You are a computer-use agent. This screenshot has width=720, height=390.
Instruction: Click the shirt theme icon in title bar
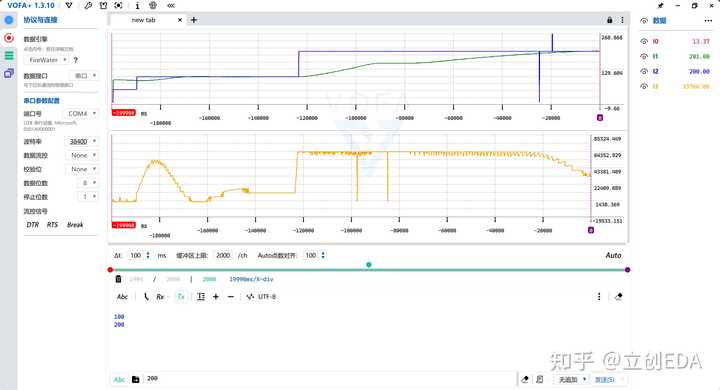point(103,6)
